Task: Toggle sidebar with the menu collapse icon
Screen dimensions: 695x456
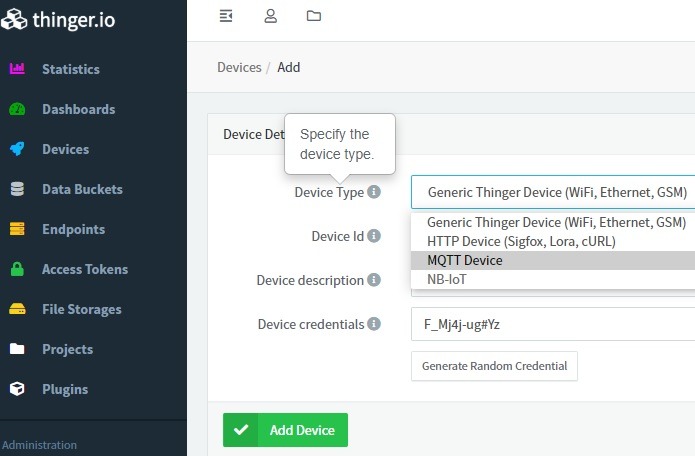Action: pos(226,16)
